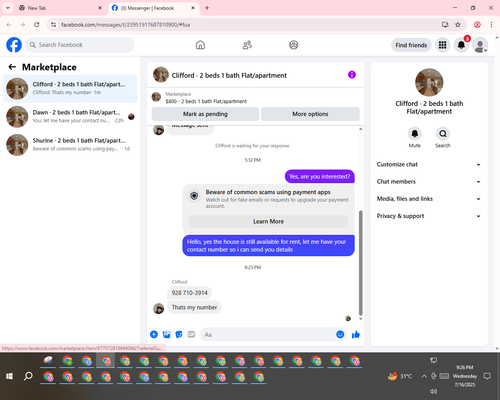Image resolution: width=500 pixels, height=400 pixels.
Task: Click the listing thumbnail in right panel
Action: pos(429,82)
